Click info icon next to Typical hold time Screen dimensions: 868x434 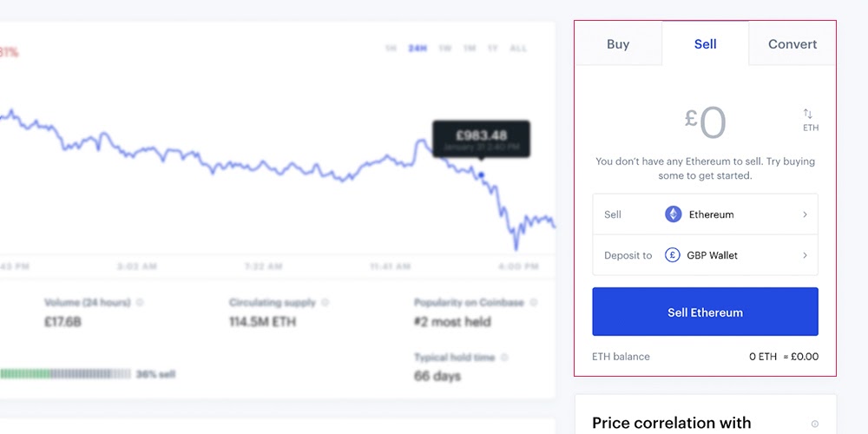point(504,358)
